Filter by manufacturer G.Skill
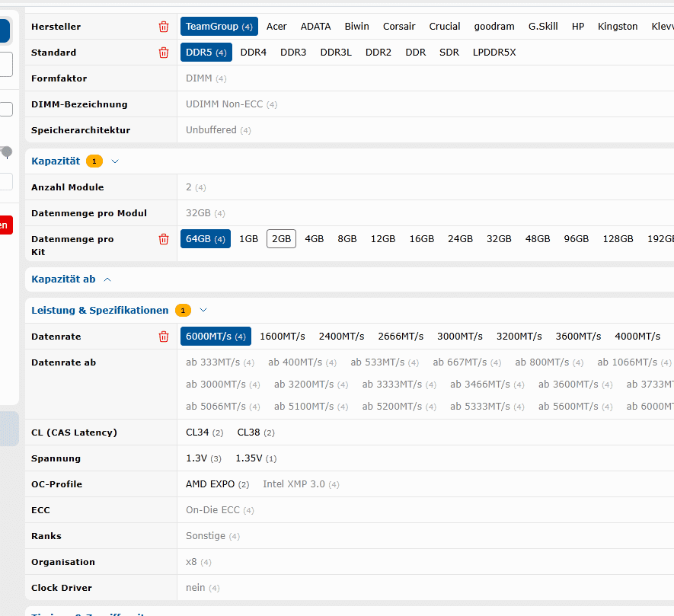 coord(543,26)
